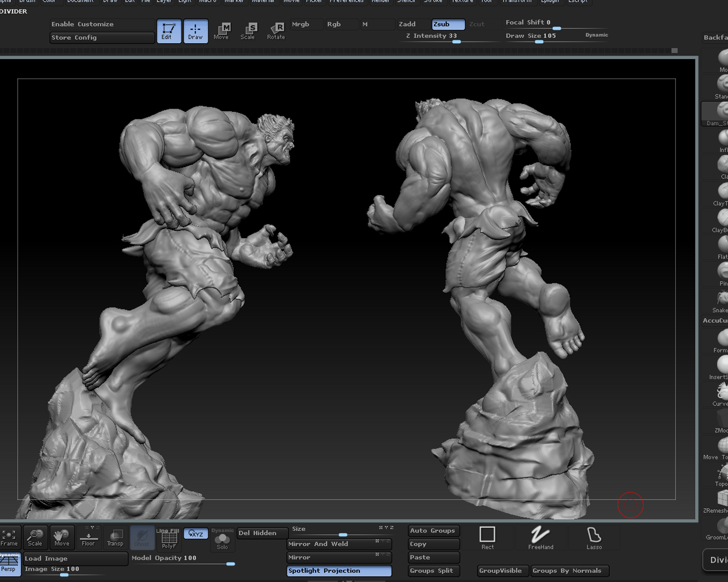Open the Stroke menu
The width and height of the screenshot is (728, 582).
pyautogui.click(x=433, y=2)
